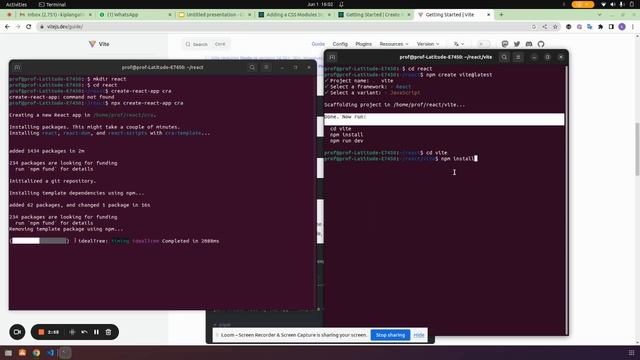
Task: Click the browser page vertical scrollbar
Action: pyautogui.click(x=637, y=149)
